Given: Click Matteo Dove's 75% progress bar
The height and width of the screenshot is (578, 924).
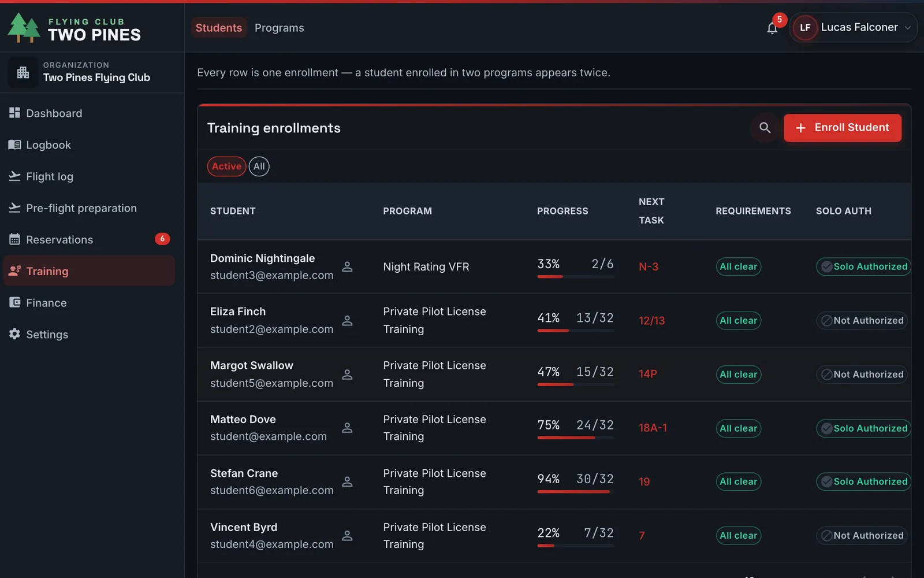Looking at the screenshot, I should [576, 438].
